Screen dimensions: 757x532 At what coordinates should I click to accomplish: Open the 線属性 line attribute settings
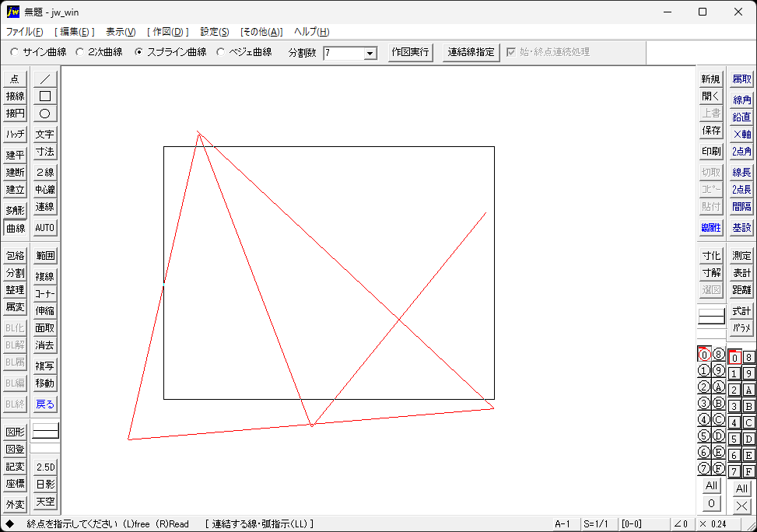[x=710, y=226]
